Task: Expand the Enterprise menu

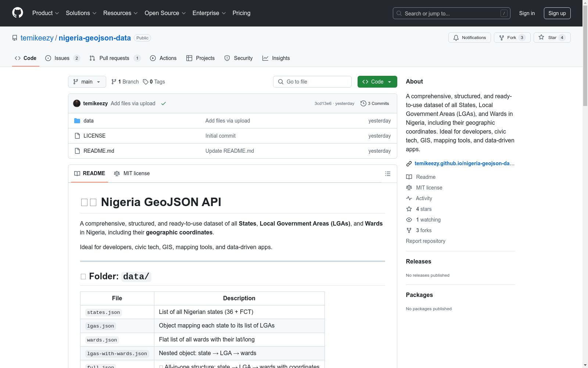Action: click(209, 13)
